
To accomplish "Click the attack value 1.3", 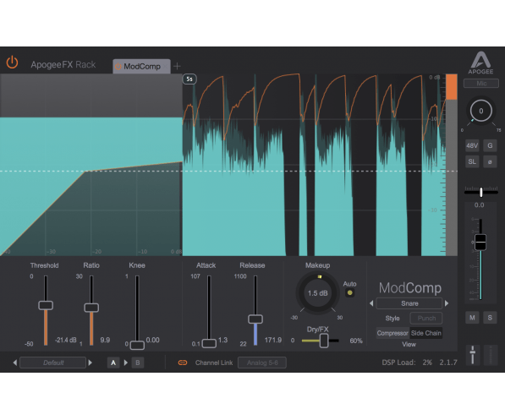I will click(x=222, y=340).
